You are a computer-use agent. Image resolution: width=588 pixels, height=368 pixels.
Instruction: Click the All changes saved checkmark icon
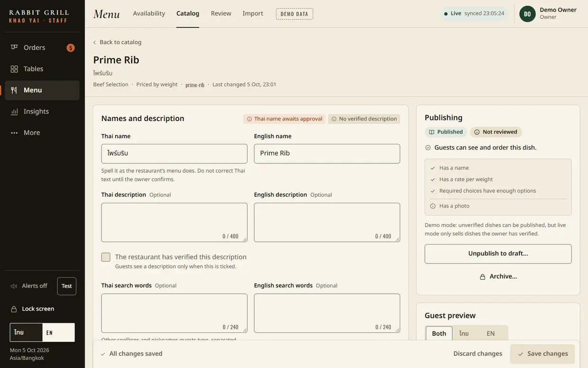point(103,354)
